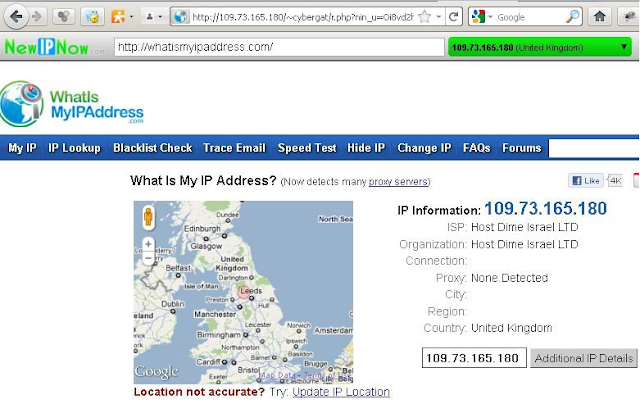This screenshot has width=640, height=404.
Task: Zoom out the map with minus button
Action: pyautogui.click(x=148, y=258)
